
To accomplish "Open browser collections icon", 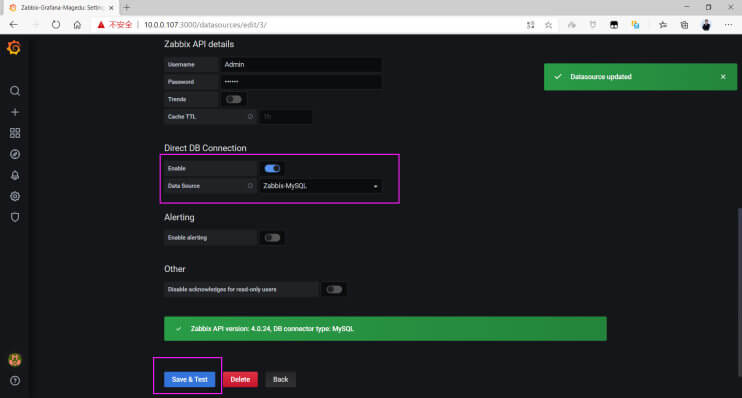I will pos(684,25).
